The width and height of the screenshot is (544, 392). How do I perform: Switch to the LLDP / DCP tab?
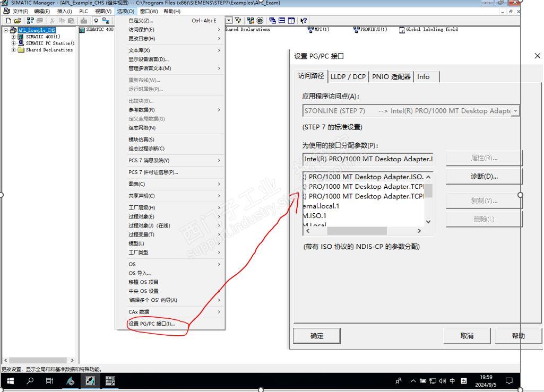[348, 77]
